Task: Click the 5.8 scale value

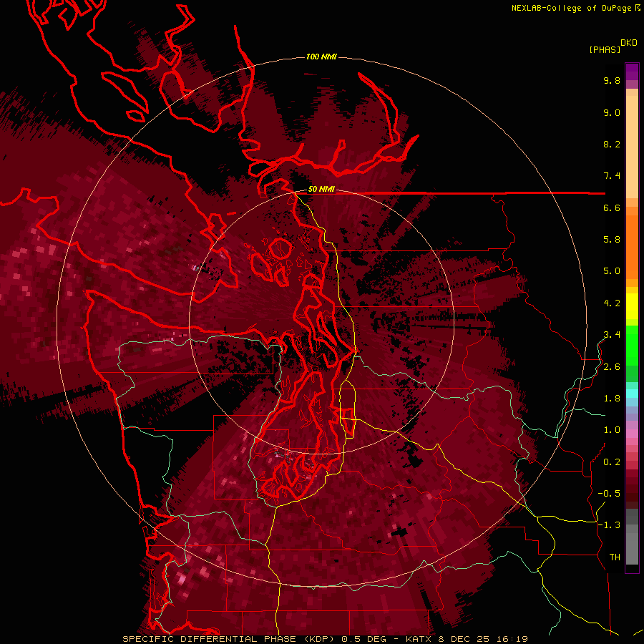Action: point(612,240)
